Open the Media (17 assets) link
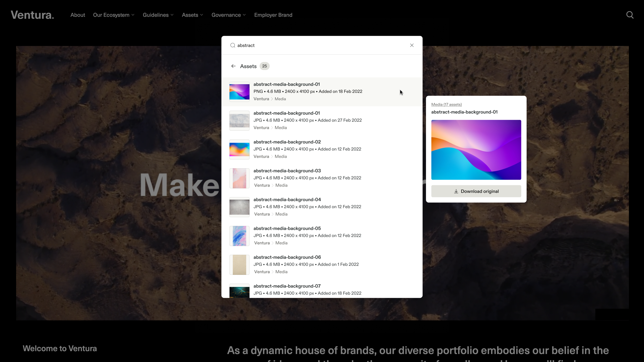644x362 pixels. [446, 104]
